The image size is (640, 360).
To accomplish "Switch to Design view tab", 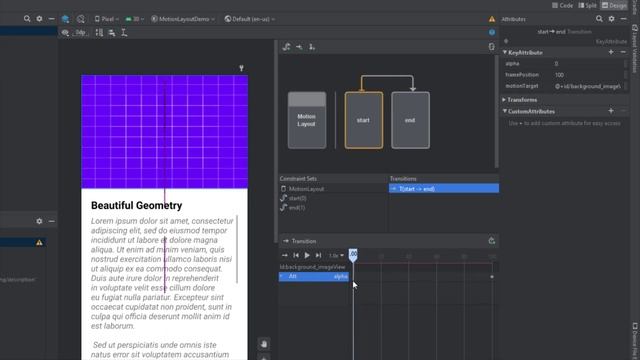I will click(x=614, y=5).
